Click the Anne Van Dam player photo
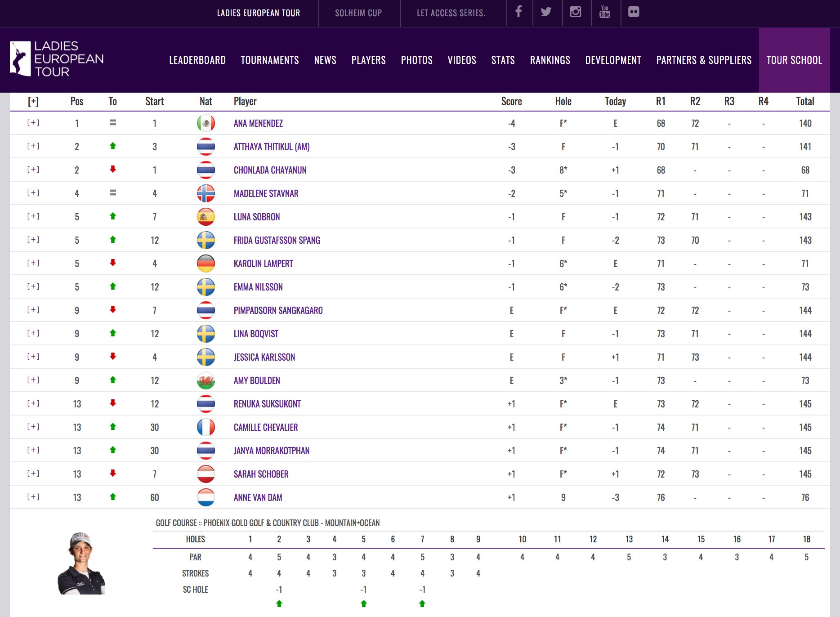 [x=81, y=563]
